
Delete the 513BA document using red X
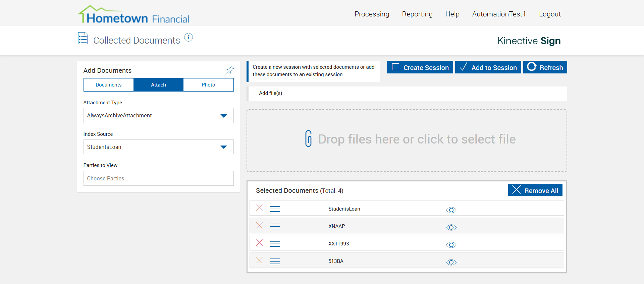(259, 260)
